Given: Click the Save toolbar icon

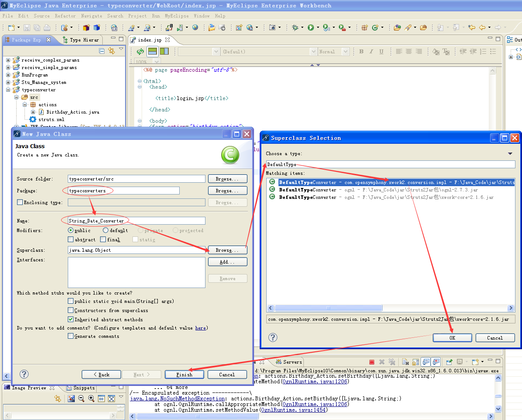Looking at the screenshot, I should tap(27, 28).
